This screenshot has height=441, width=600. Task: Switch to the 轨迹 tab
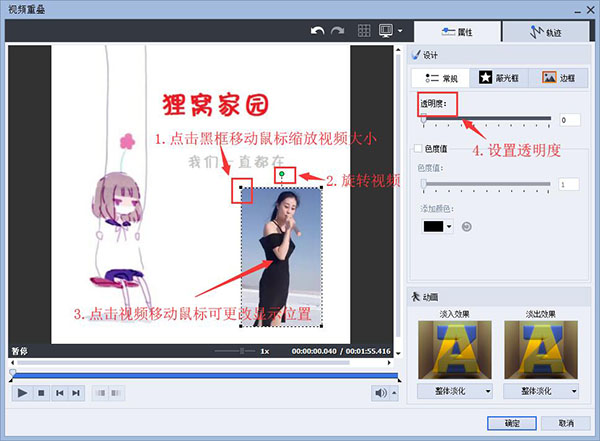546,32
